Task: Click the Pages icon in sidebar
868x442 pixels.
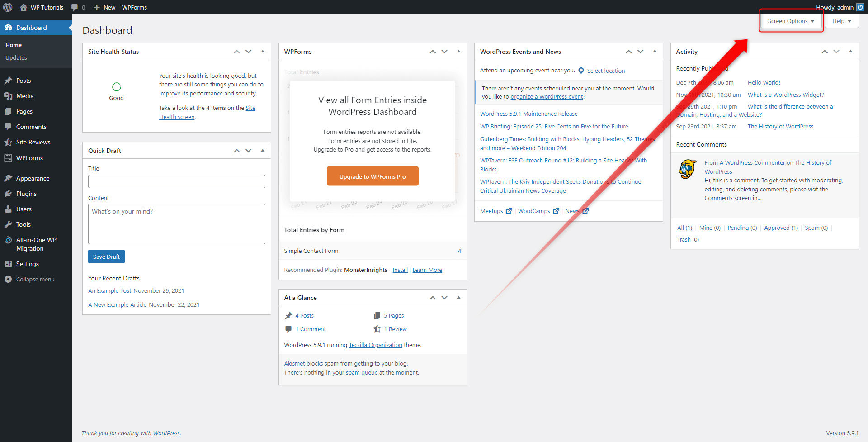Action: pos(8,111)
